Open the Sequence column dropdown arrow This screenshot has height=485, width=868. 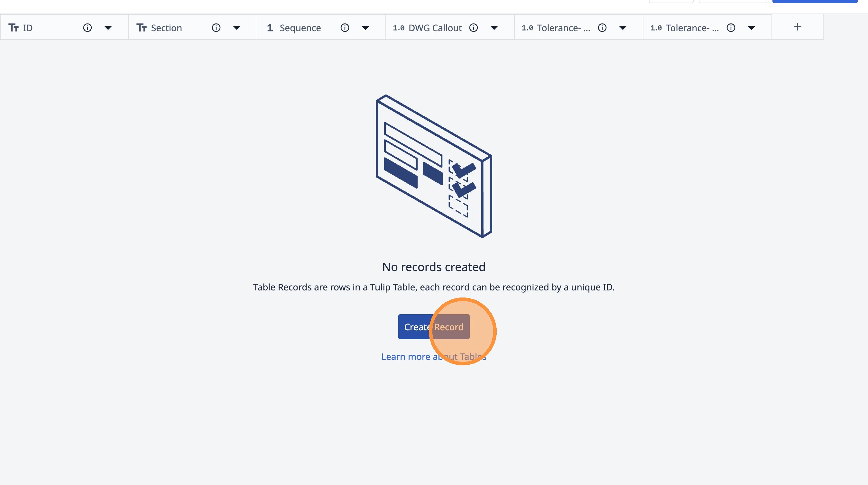pos(365,28)
